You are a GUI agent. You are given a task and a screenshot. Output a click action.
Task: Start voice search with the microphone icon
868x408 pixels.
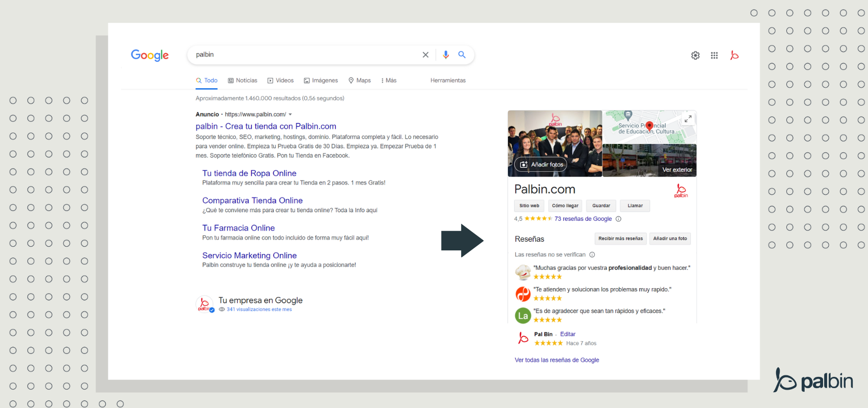pos(446,55)
